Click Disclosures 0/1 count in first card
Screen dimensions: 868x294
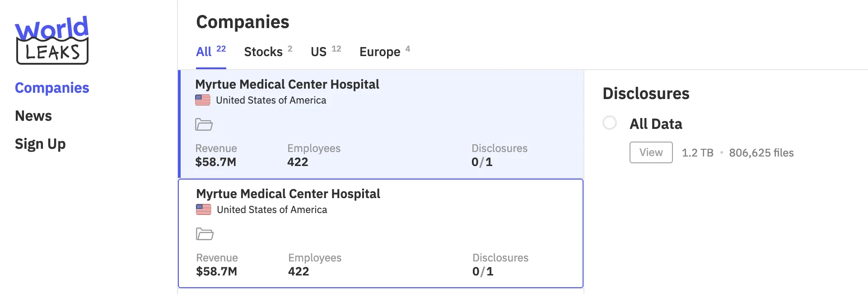pyautogui.click(x=482, y=162)
